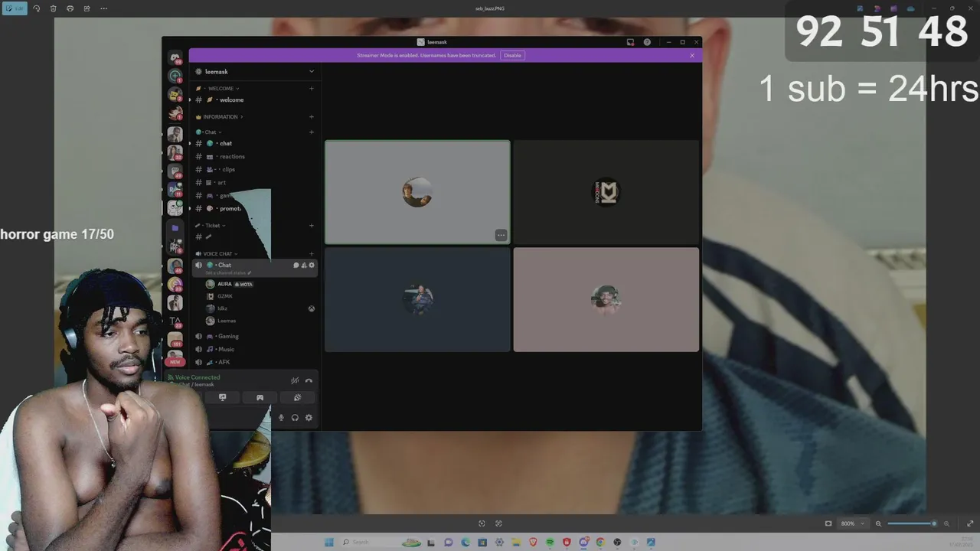Image resolution: width=980 pixels, height=551 pixels.
Task: Invite people to Chat voice channel
Action: pos(303,265)
